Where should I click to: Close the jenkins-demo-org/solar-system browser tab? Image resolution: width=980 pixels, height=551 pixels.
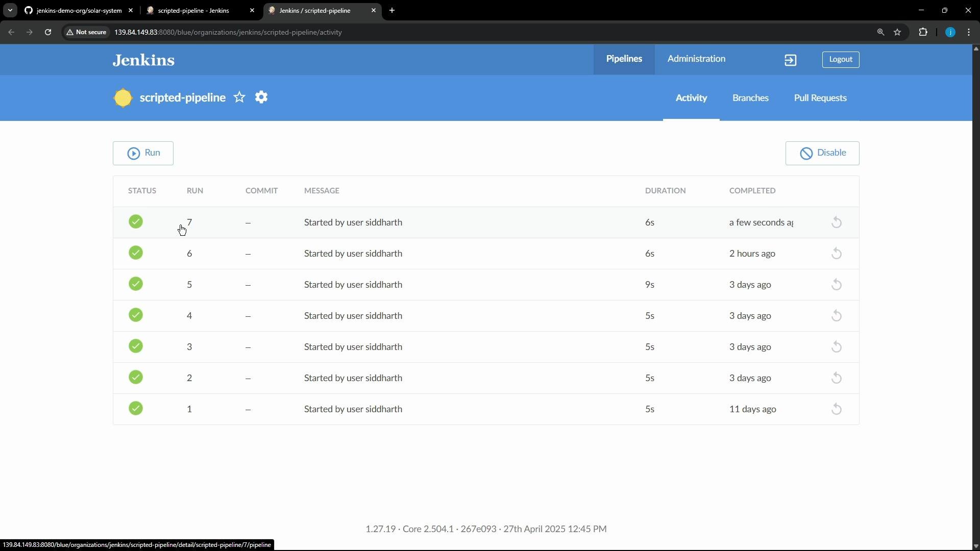[x=131, y=10]
